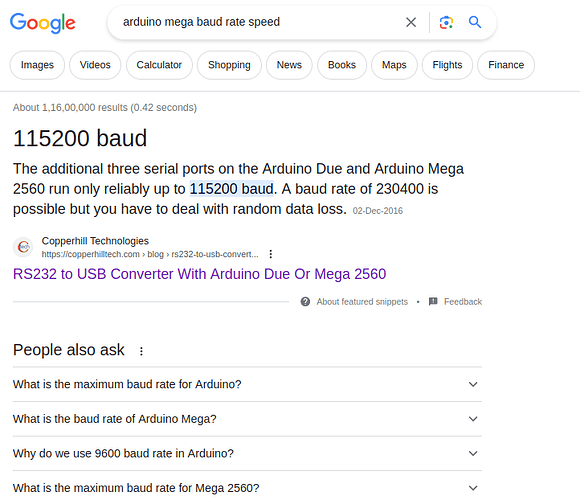Select the Shopping filter chip
580x500 pixels.
(x=229, y=65)
